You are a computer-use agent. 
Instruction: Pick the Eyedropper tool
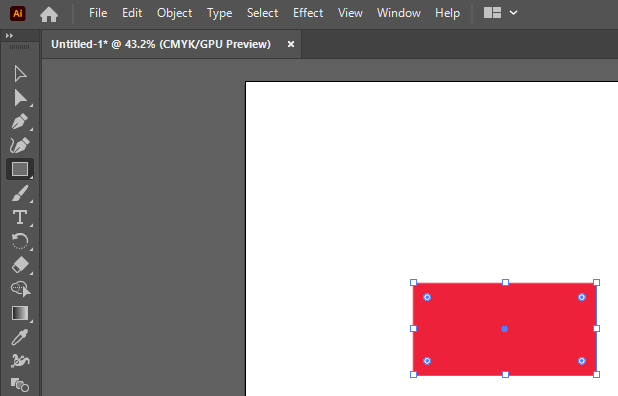coord(20,337)
